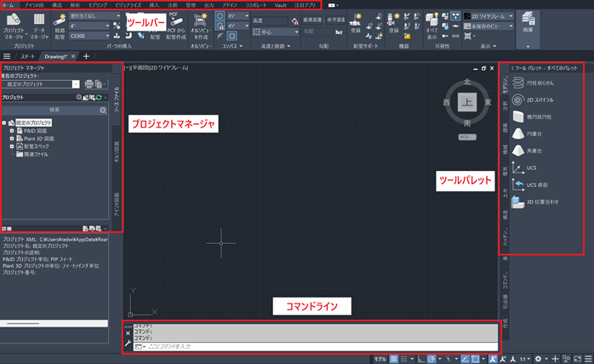The image size is (594, 364).
Task: Open the ビジュアライズ ribbon tab
Action: click(x=128, y=5)
